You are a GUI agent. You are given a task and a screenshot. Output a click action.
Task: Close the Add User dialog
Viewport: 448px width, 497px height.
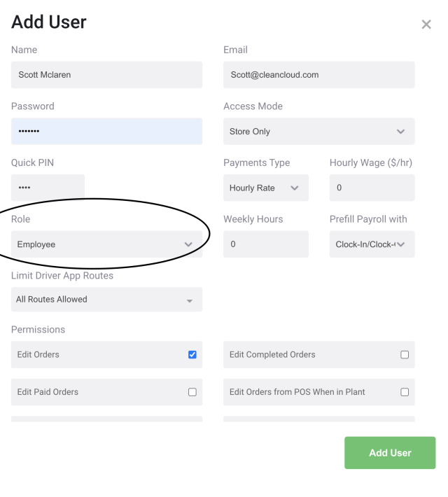(426, 24)
